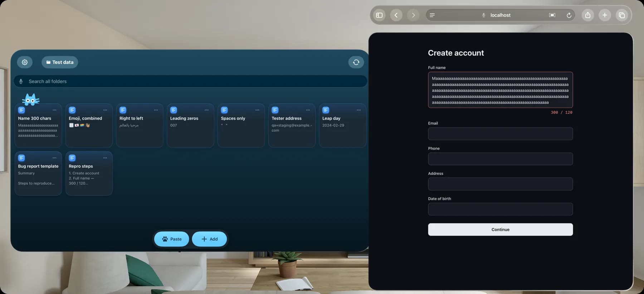644x294 pixels.
Task: Select the Leading zeros snippet card
Action: click(x=190, y=126)
